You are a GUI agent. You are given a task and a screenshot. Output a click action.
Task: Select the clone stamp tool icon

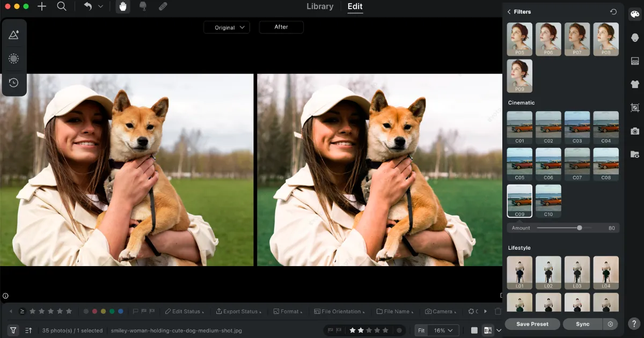pos(143,6)
